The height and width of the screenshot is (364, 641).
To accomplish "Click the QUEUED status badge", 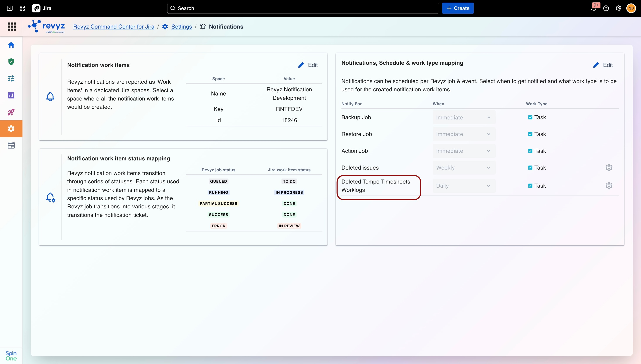I will point(218,181).
